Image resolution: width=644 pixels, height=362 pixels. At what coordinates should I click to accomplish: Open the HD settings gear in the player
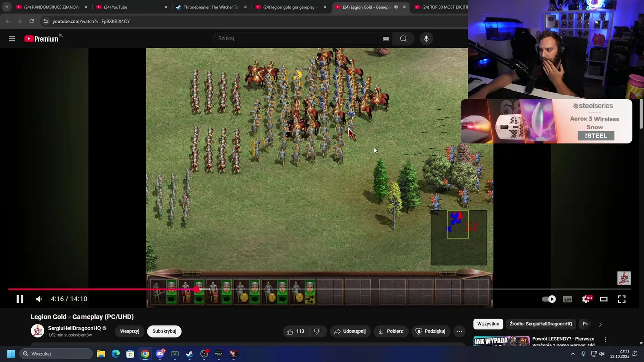pyautogui.click(x=586, y=299)
